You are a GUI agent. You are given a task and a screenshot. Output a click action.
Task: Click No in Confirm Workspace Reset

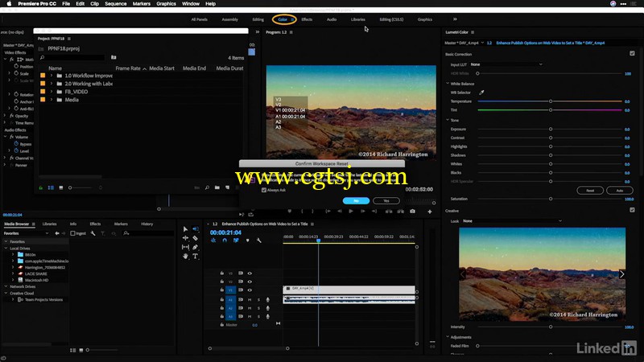click(356, 200)
